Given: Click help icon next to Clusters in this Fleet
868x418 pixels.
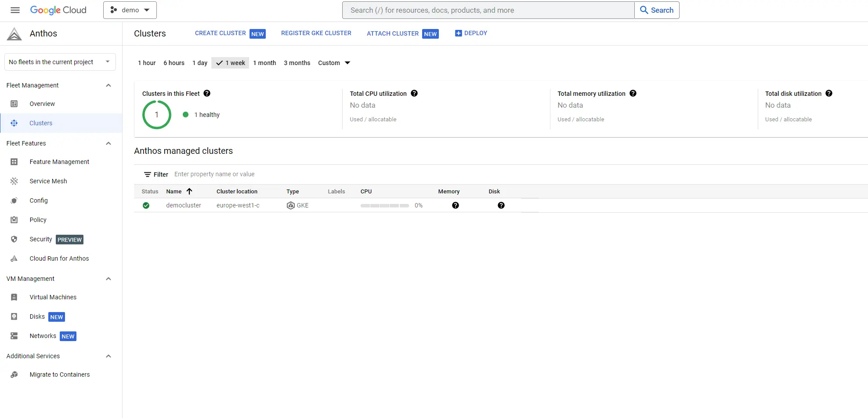Looking at the screenshot, I should coord(207,94).
